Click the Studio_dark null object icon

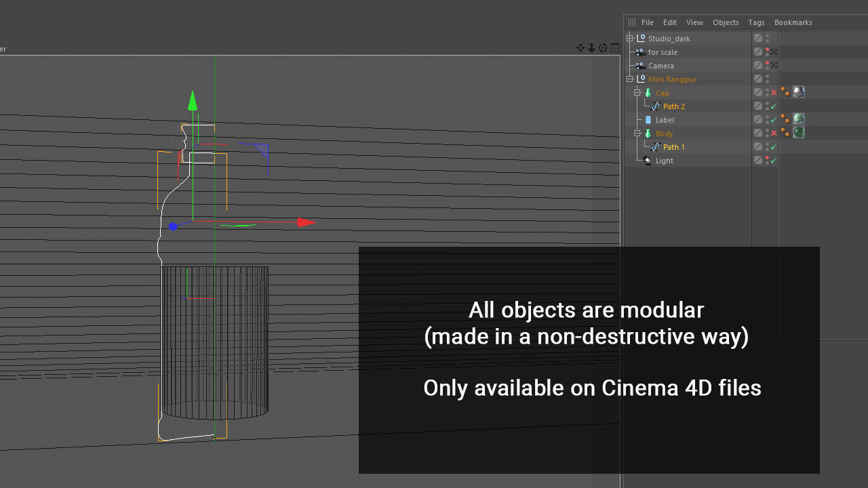point(641,39)
